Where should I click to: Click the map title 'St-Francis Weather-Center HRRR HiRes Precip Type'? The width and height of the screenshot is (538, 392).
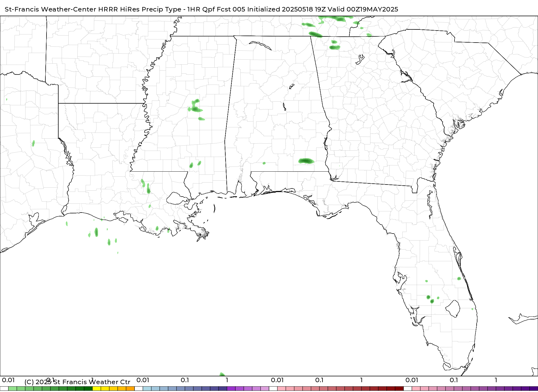(93, 9)
